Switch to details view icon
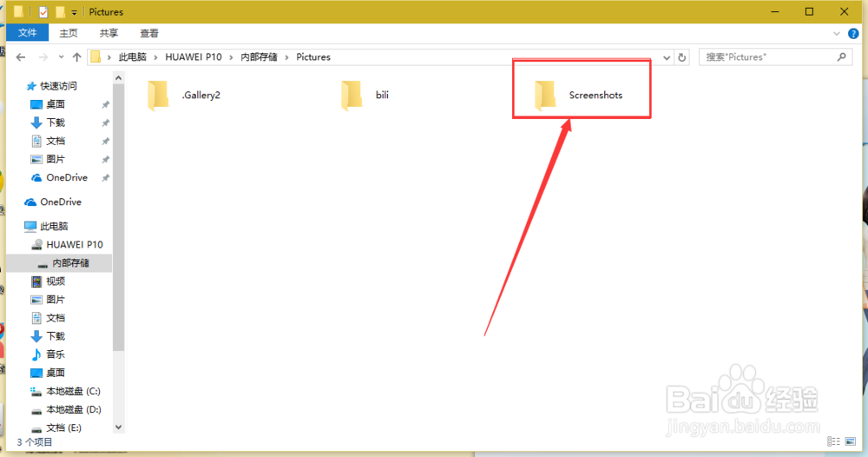The image size is (868, 457). [833, 441]
